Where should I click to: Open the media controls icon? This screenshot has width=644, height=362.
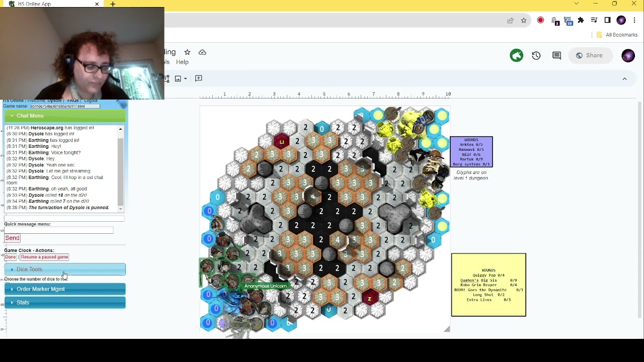(594, 20)
